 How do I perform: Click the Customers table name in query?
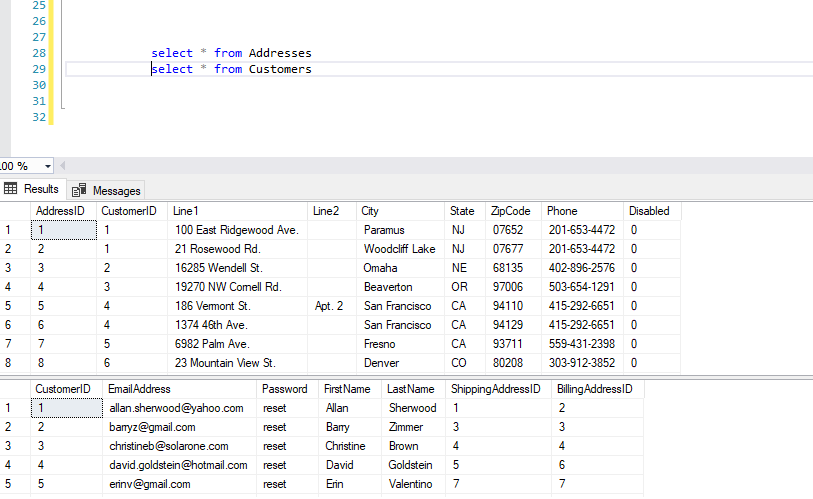(280, 69)
